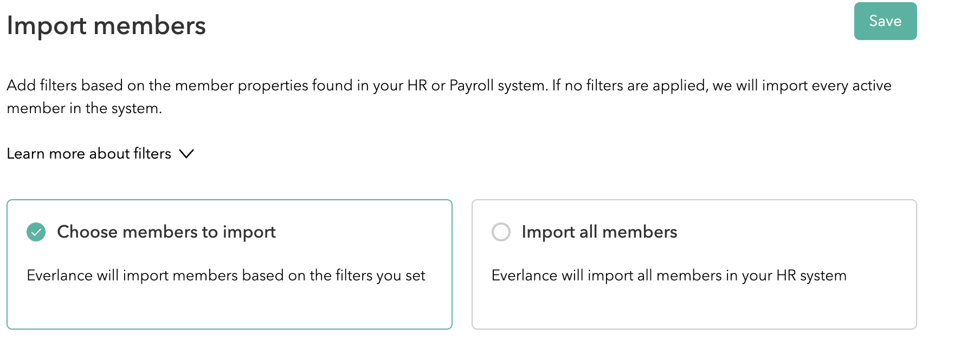Image resolution: width=980 pixels, height=341 pixels.
Task: Open the Learn more about filters link
Action: 89,154
